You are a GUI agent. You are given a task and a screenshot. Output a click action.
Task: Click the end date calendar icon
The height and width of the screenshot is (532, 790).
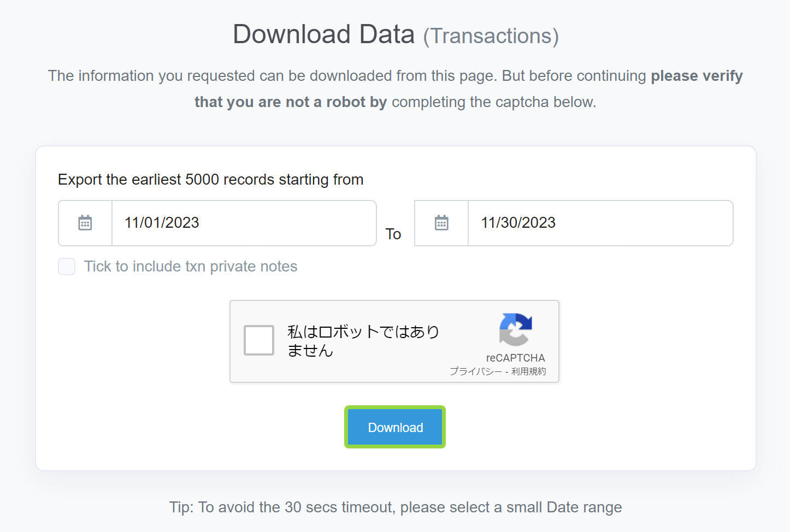coord(441,223)
